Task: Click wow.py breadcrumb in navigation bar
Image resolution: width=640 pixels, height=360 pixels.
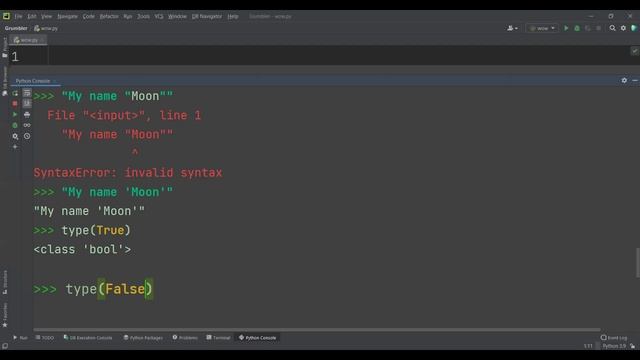Action: (46, 28)
